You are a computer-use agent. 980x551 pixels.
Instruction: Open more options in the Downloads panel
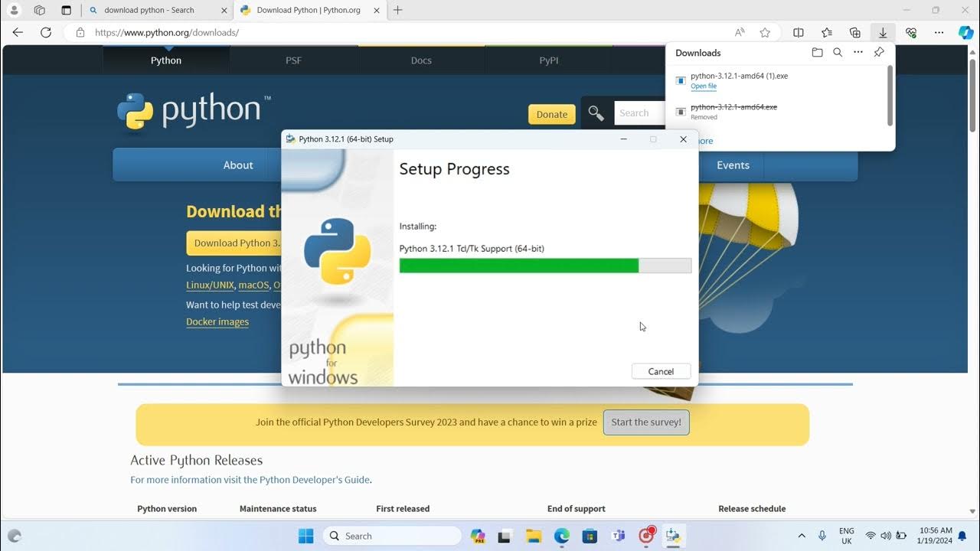(x=858, y=53)
